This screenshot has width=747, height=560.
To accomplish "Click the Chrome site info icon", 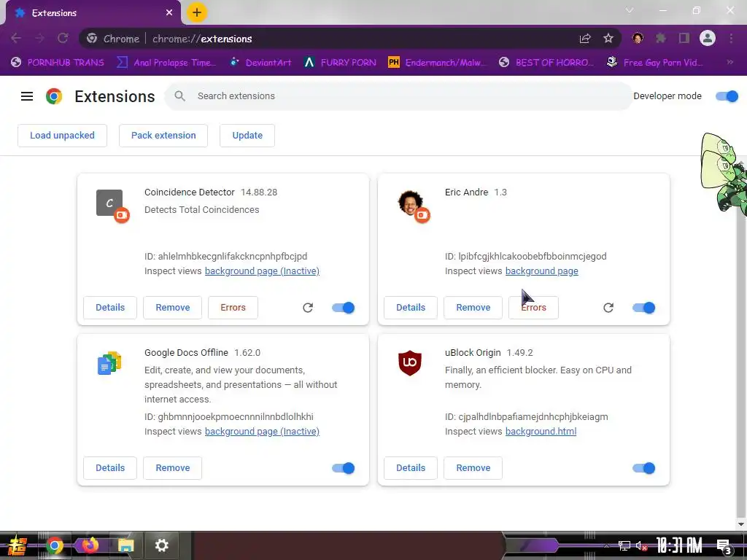I will point(92,39).
